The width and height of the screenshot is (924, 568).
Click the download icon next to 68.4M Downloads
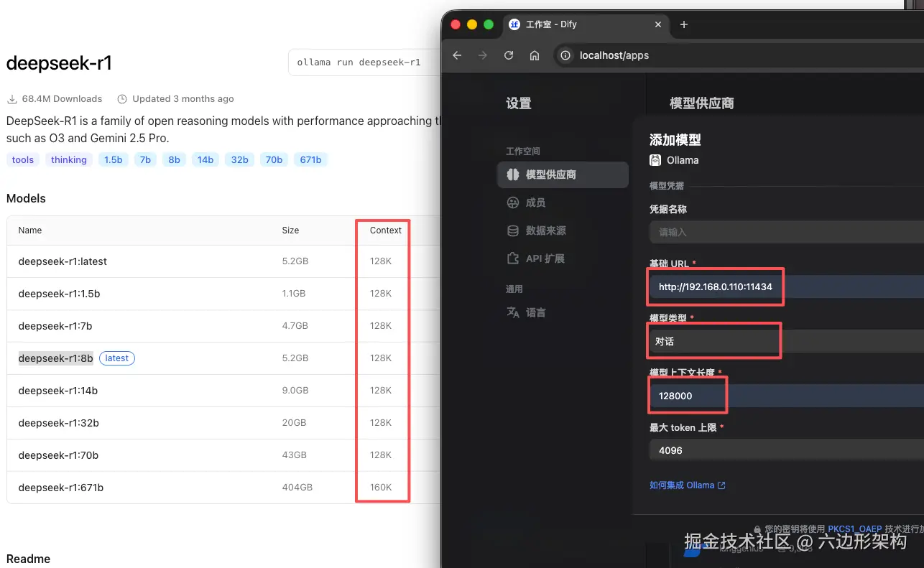click(11, 99)
